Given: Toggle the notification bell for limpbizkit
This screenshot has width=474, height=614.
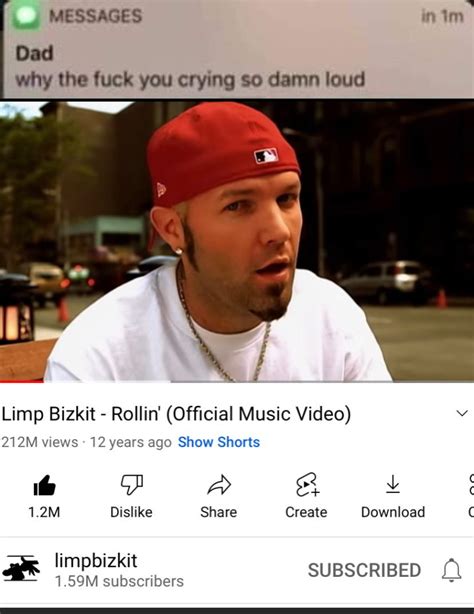Looking at the screenshot, I should pos(451,570).
